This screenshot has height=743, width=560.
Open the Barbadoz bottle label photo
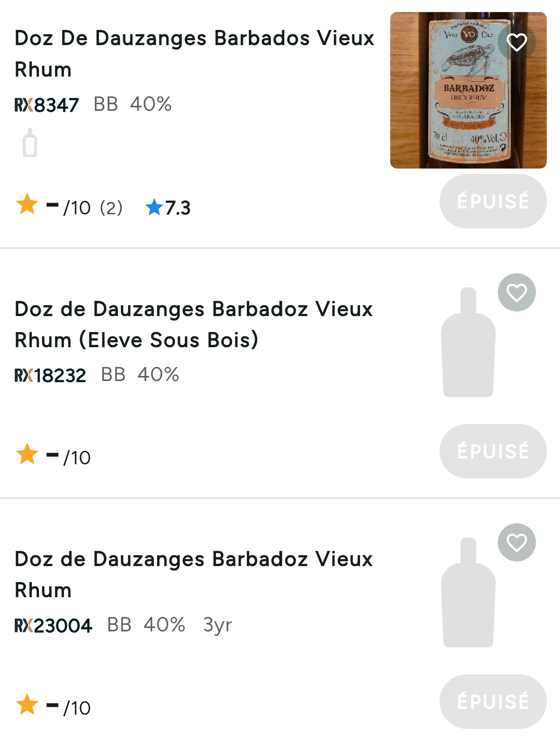coord(468,90)
